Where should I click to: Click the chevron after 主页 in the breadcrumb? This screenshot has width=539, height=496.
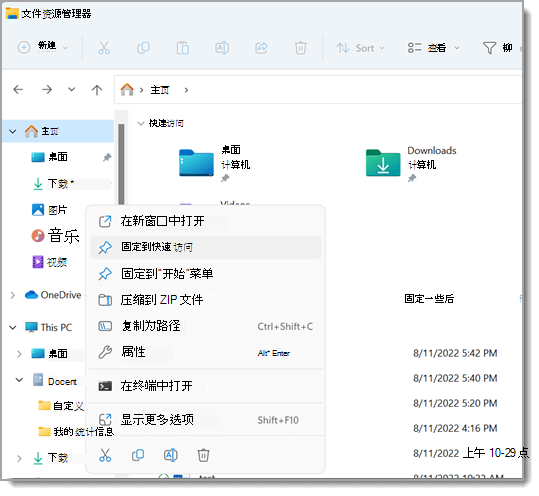[186, 90]
